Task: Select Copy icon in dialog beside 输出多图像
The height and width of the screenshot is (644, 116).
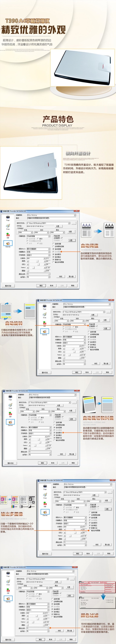Action: pos(45,486)
